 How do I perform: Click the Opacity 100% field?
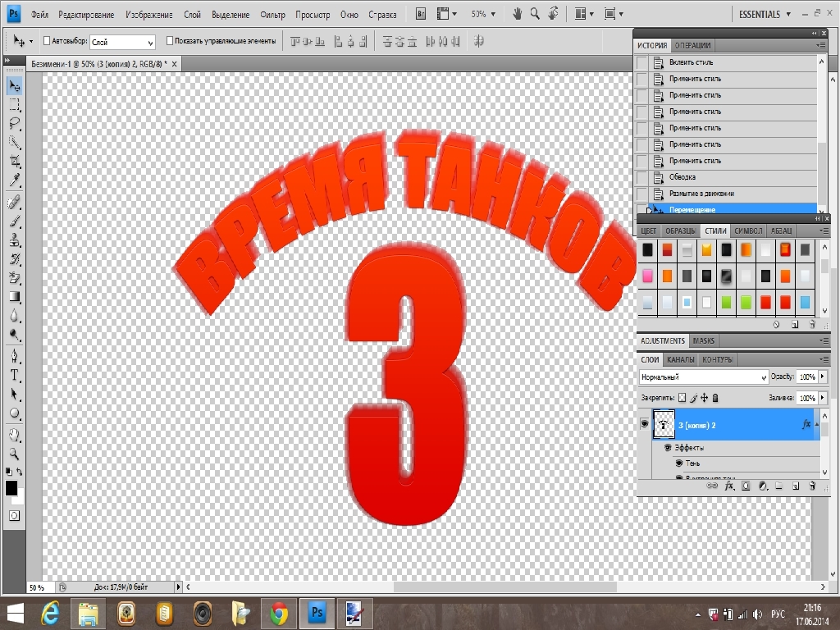[x=807, y=377]
